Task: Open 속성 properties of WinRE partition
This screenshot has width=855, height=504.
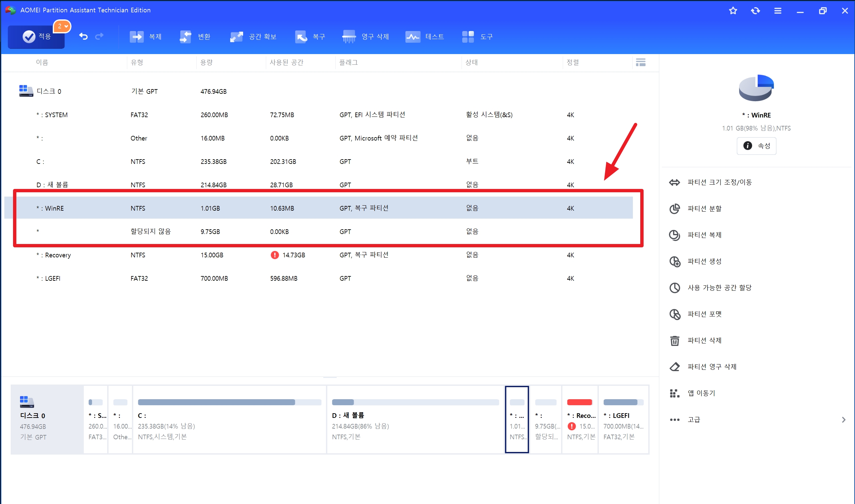Action: click(756, 146)
